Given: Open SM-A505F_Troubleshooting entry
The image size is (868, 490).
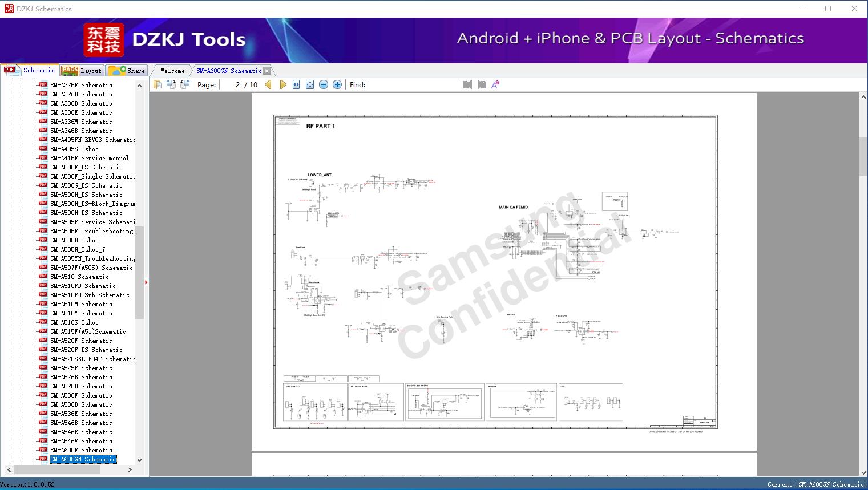Looking at the screenshot, I should coord(92,231).
